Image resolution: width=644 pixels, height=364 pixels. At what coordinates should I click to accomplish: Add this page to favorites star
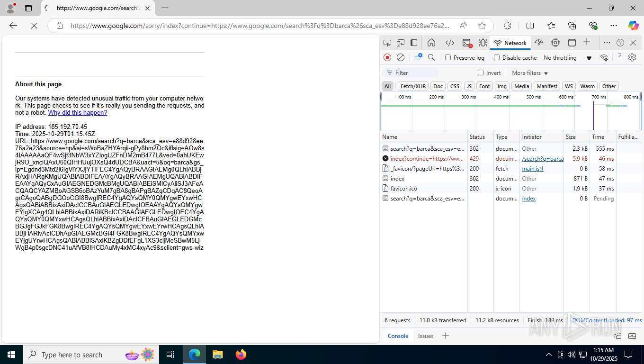pyautogui.click(x=482, y=26)
